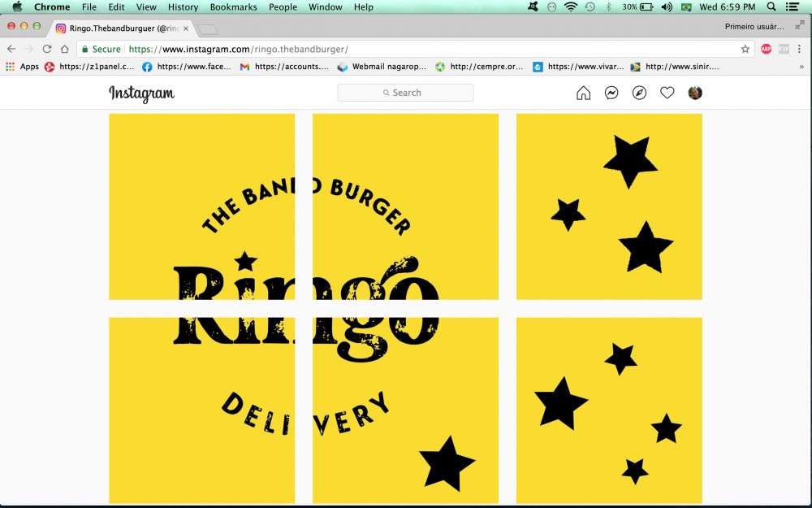Viewport: 812px width, 508px height.
Task: Open the Apple menu
Action: pos(17,7)
